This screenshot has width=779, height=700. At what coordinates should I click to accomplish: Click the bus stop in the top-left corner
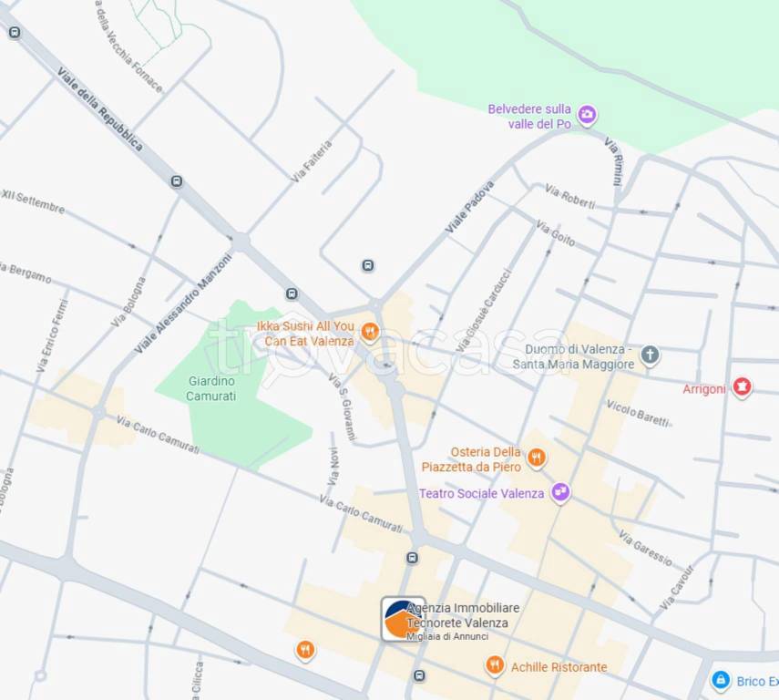pos(15,33)
